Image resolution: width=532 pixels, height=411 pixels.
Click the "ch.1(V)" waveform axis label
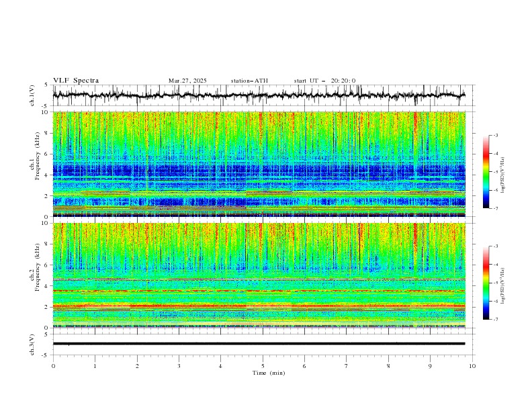[32, 95]
